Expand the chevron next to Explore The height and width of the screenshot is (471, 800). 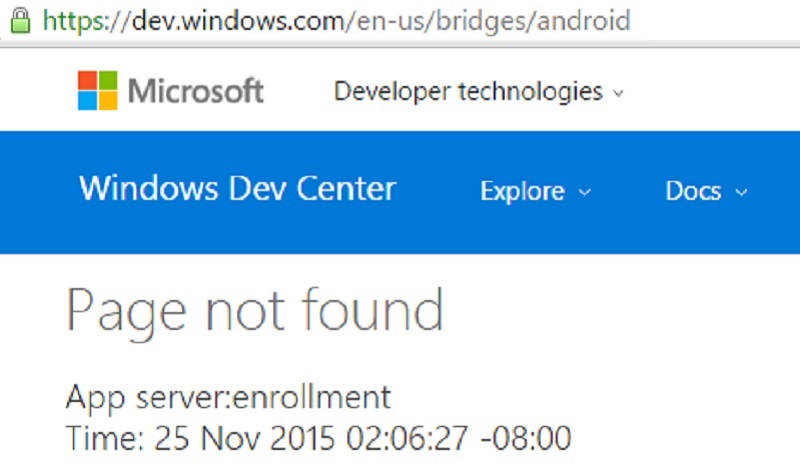click(x=585, y=192)
